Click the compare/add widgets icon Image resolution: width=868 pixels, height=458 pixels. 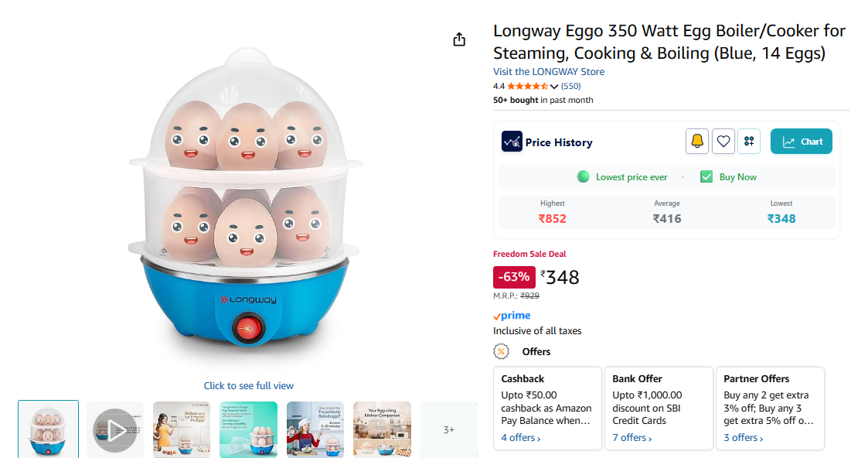click(749, 142)
